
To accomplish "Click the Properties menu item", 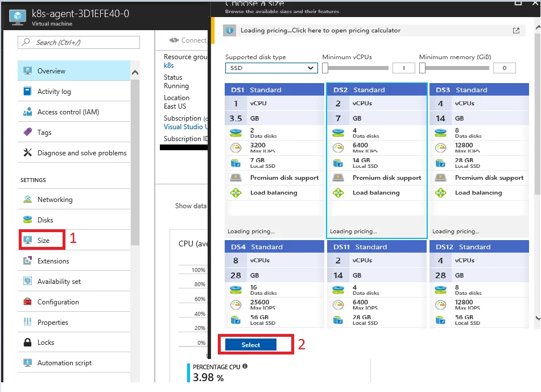I will coord(74,322).
